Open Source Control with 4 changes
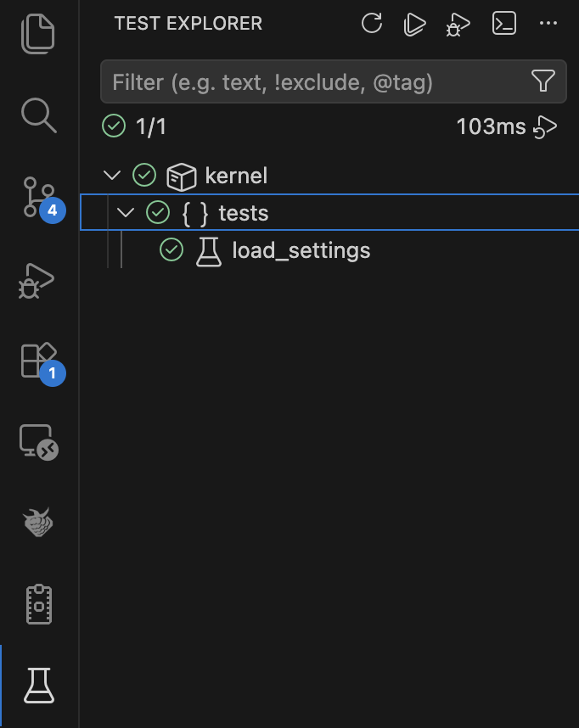Screen dimensions: 579x728 pyautogui.click(x=38, y=197)
